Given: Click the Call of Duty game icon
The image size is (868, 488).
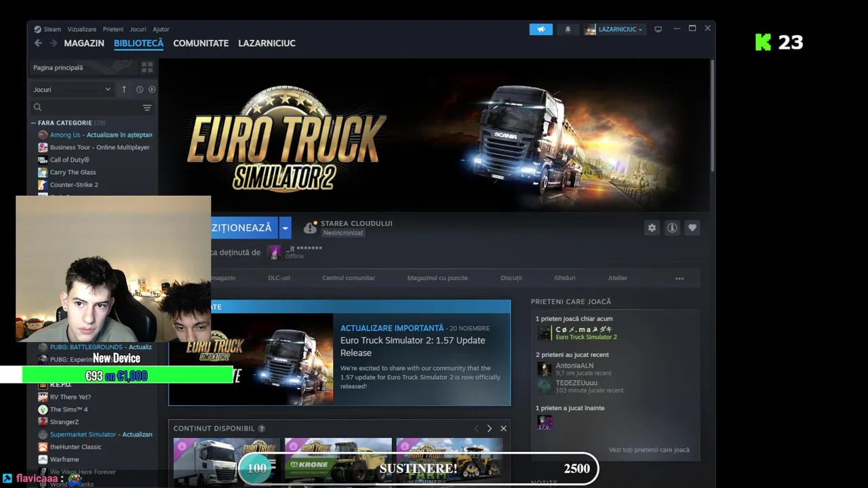Looking at the screenshot, I should coord(43,160).
